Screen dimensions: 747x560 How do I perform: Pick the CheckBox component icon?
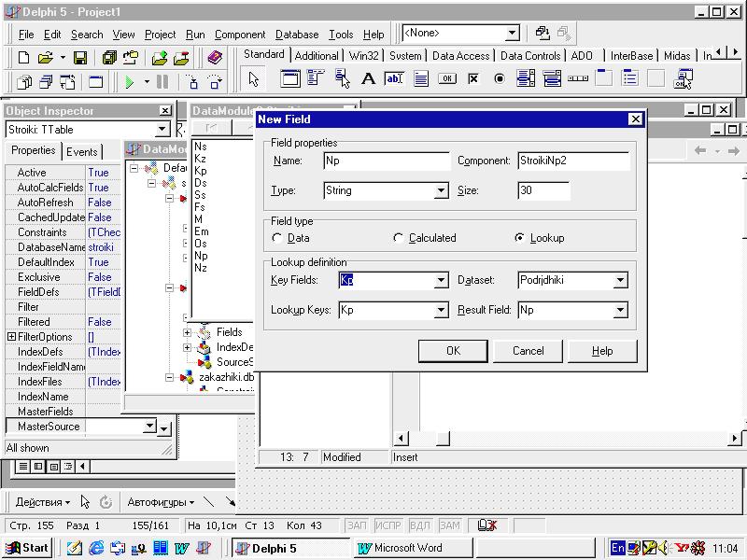[473, 78]
